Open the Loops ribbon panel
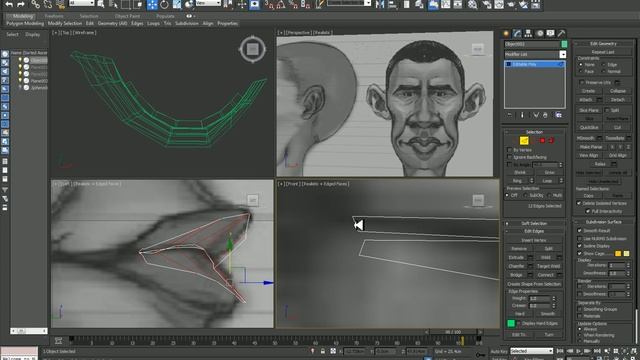This screenshot has width=640, height=360. point(153,24)
